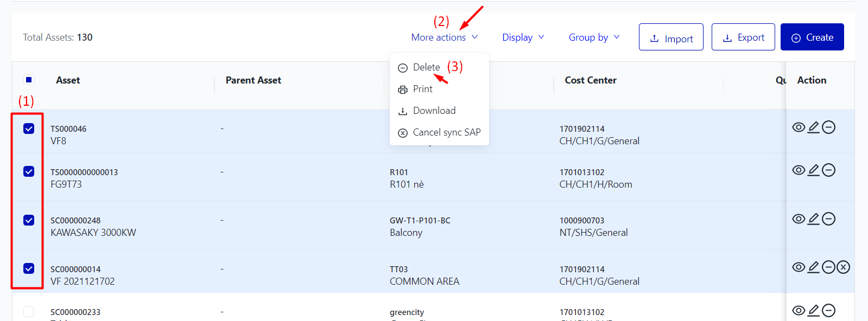Screen dimensions: 868x321
Task: Click the remove icon for asset TS0000000000013
Action: pyautogui.click(x=828, y=170)
